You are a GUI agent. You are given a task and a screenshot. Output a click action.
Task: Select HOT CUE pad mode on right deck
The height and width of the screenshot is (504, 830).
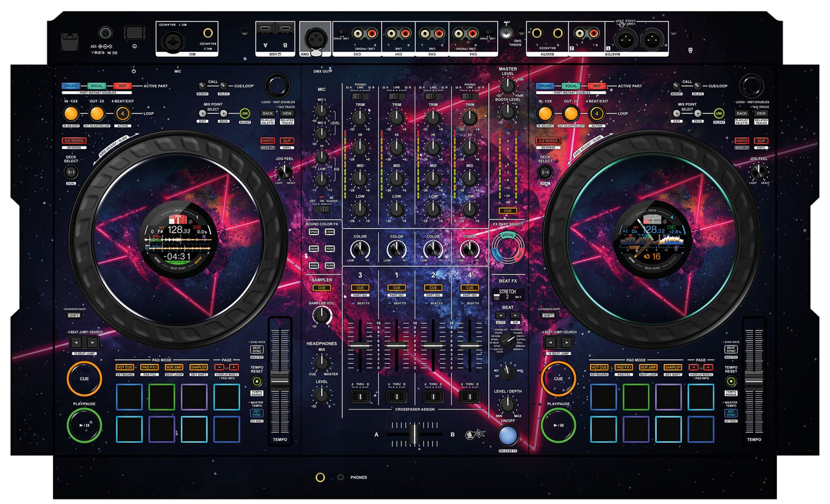(599, 367)
